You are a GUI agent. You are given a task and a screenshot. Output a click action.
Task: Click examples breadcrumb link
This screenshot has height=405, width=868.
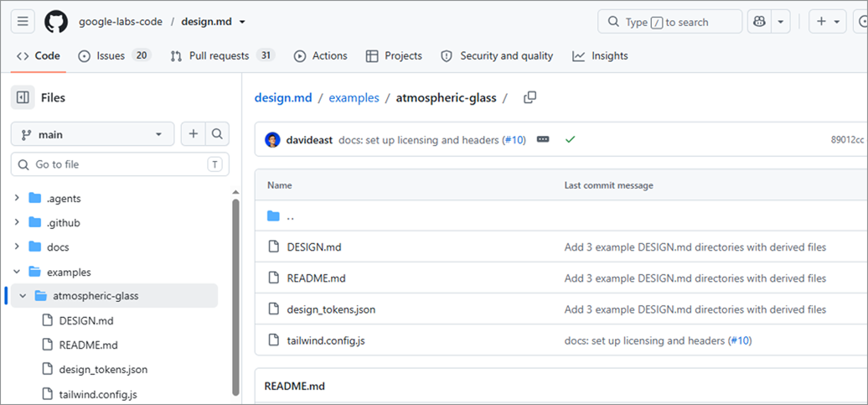pos(354,97)
